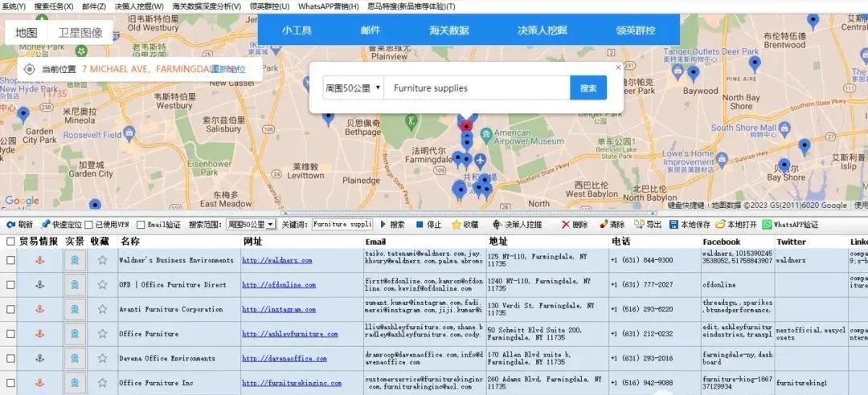Click the Roosevelt Field shopping marker
The height and width of the screenshot is (395, 868).
(x=129, y=133)
